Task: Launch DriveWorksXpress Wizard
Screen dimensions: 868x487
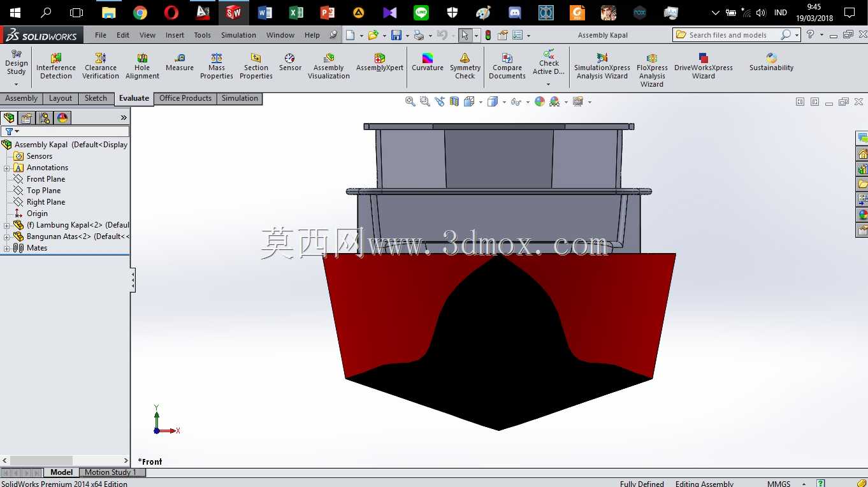Action: pos(704,67)
